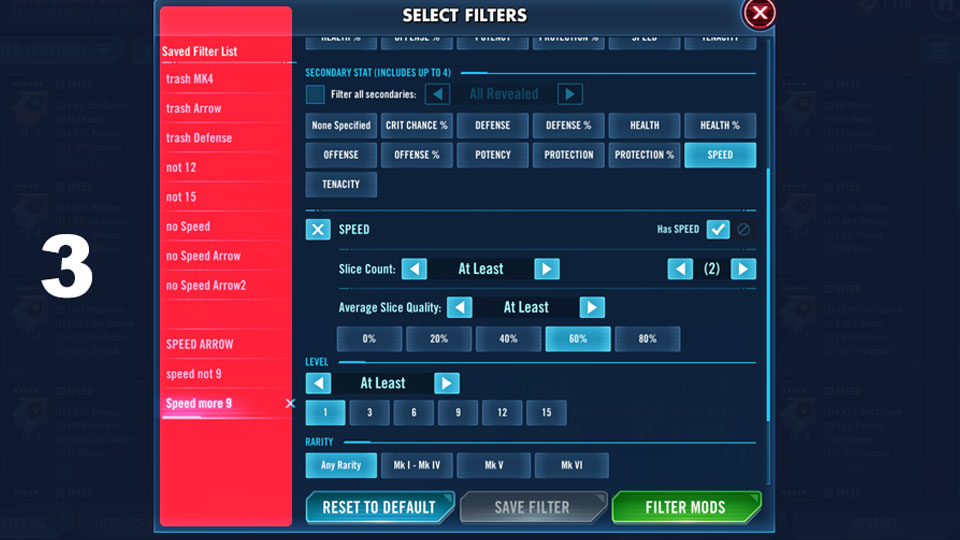Image resolution: width=960 pixels, height=540 pixels.
Task: Select Any Rarity option
Action: point(341,465)
